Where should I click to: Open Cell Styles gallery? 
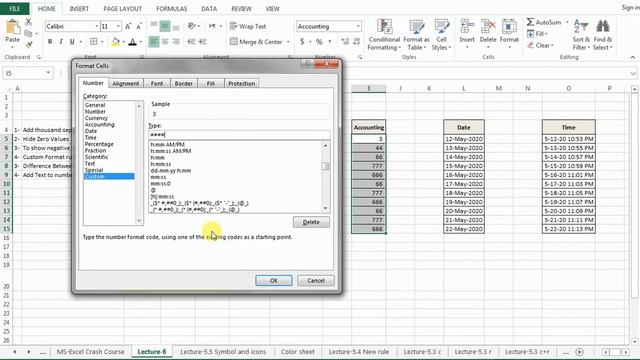coord(441,35)
